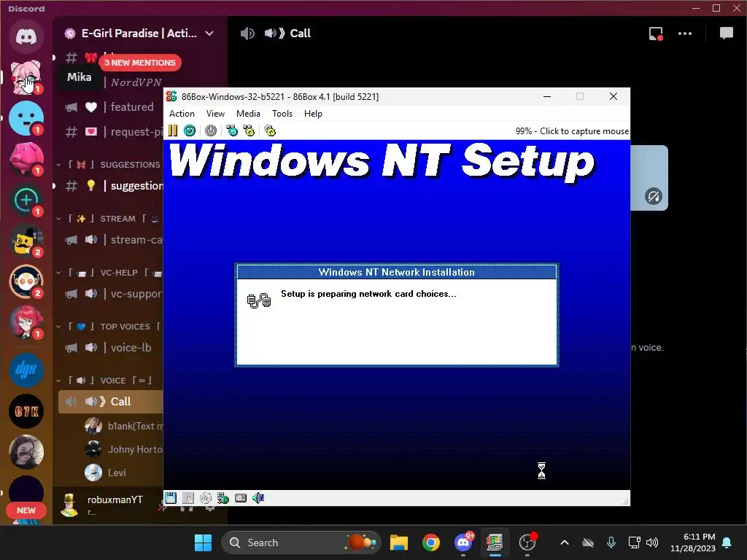Click the screen share icon with red dot

coord(656,34)
